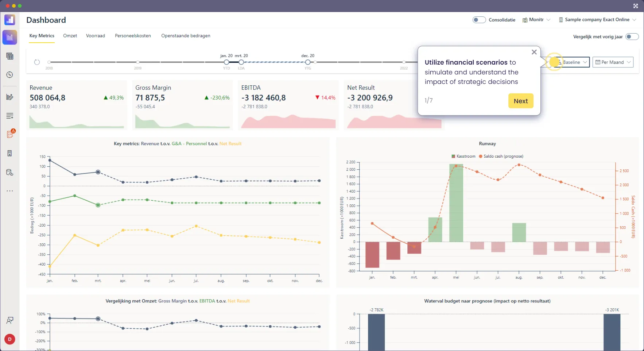Open the list-with-plus icon in the sidebar

coord(9,116)
